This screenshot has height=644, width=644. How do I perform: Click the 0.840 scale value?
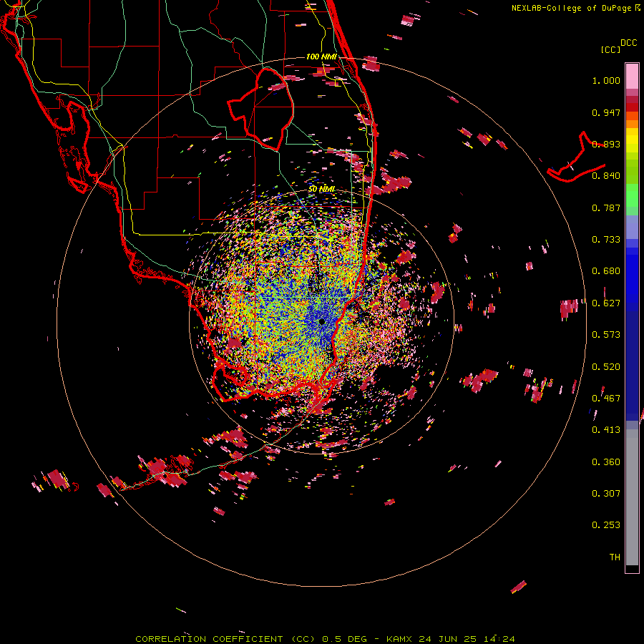(x=606, y=176)
